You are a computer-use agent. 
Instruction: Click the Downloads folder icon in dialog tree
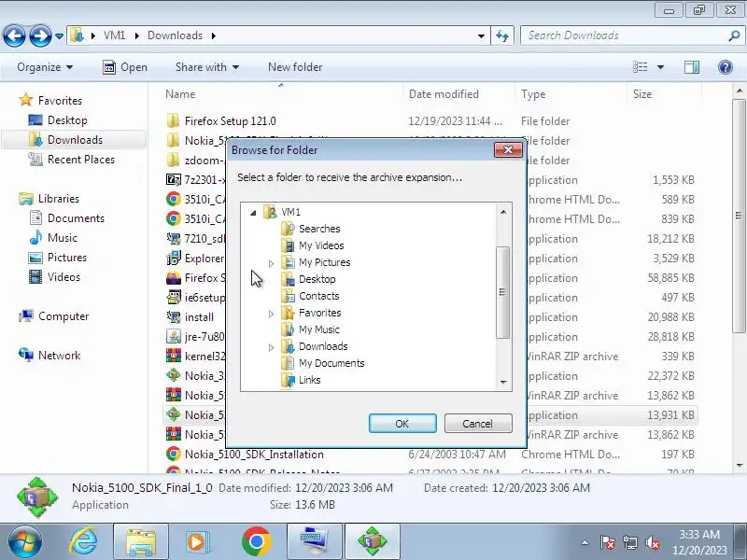(x=288, y=346)
